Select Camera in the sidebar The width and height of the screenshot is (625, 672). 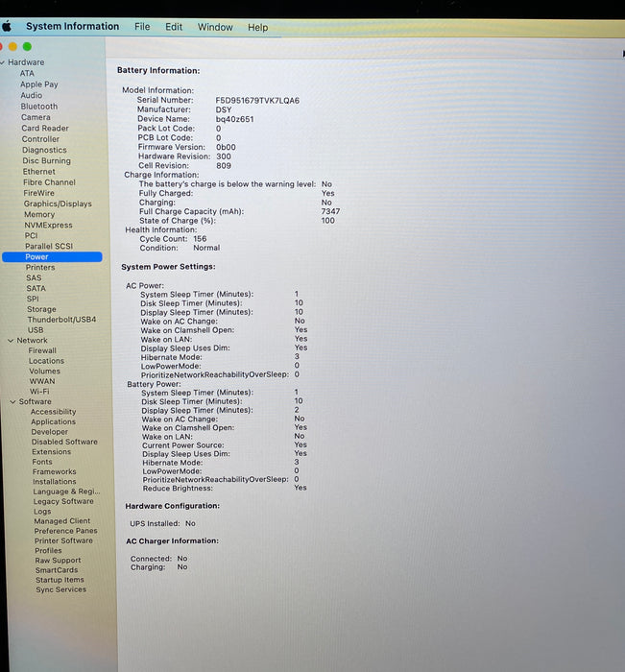pos(36,117)
